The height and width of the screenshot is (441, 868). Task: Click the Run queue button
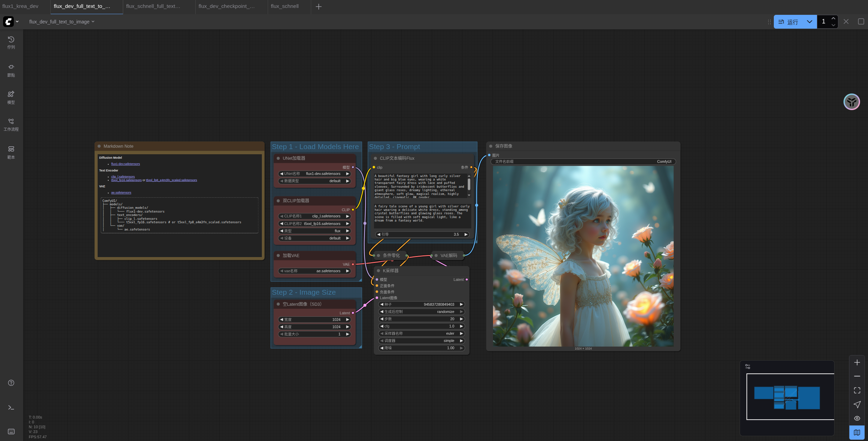coord(788,22)
